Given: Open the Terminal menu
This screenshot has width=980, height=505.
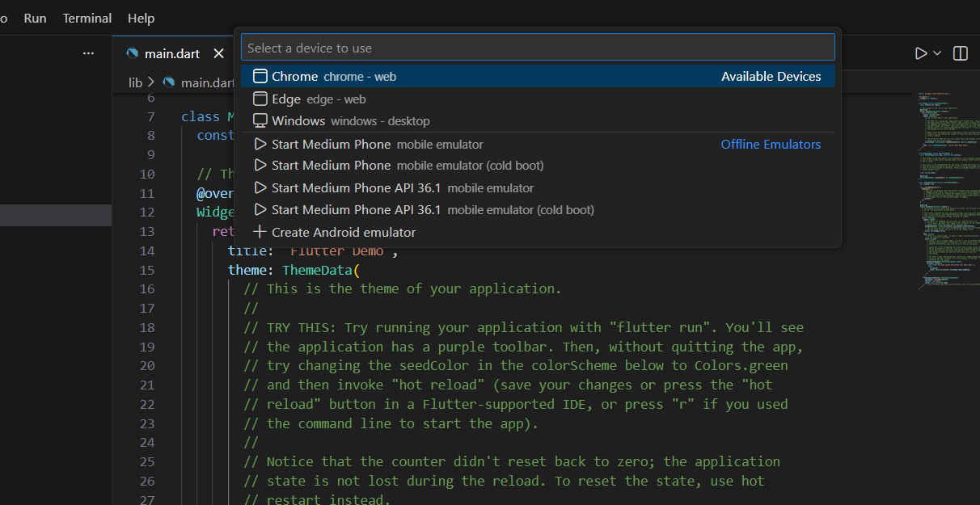Looking at the screenshot, I should click(87, 18).
